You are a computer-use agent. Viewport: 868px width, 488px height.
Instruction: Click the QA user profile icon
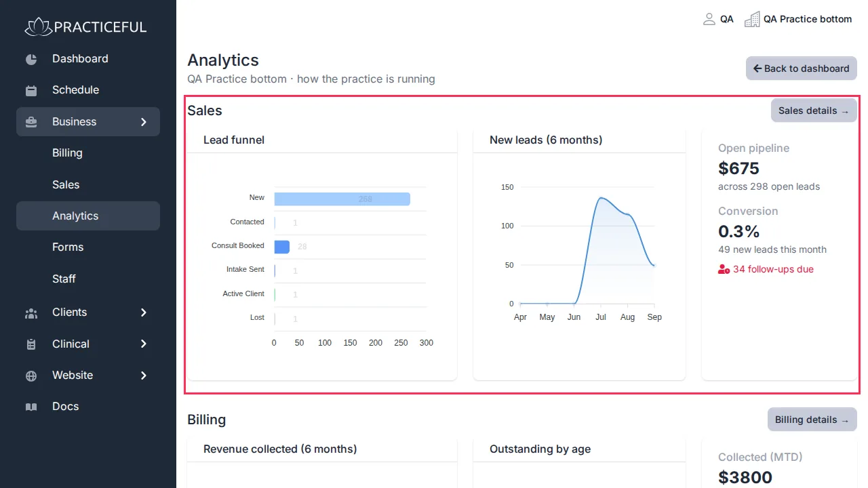pyautogui.click(x=709, y=19)
